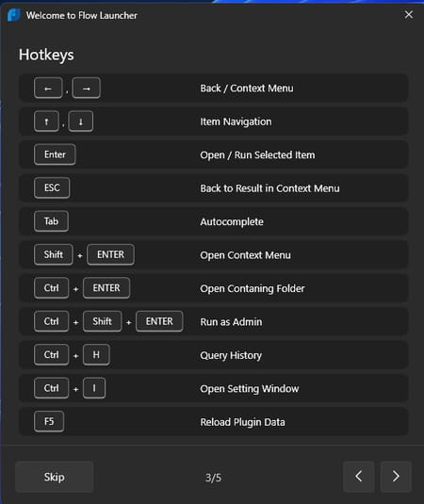Click the Shift keycap in Open Context Menu row
Screen dimensions: 424x504
tap(54, 254)
